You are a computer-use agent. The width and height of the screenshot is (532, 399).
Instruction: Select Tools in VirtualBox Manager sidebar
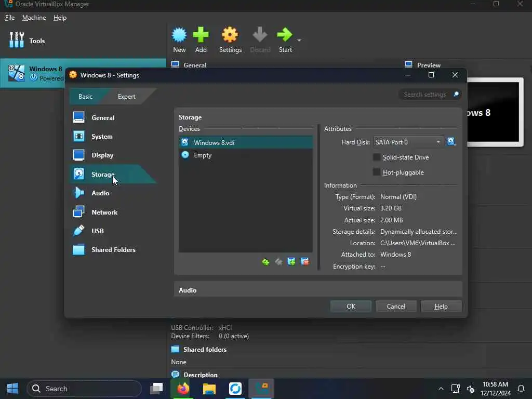point(37,41)
